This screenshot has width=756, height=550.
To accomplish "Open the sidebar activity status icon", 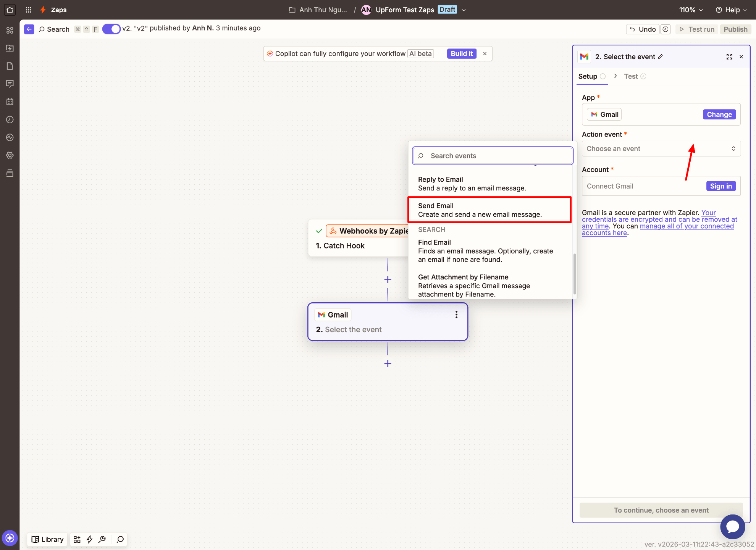I will coord(10,137).
